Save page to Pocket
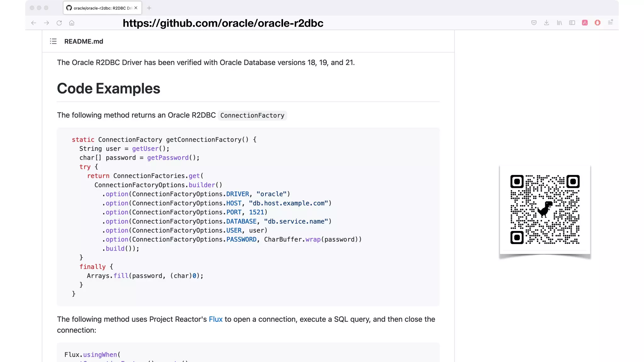The height and width of the screenshot is (362, 644). click(x=534, y=23)
